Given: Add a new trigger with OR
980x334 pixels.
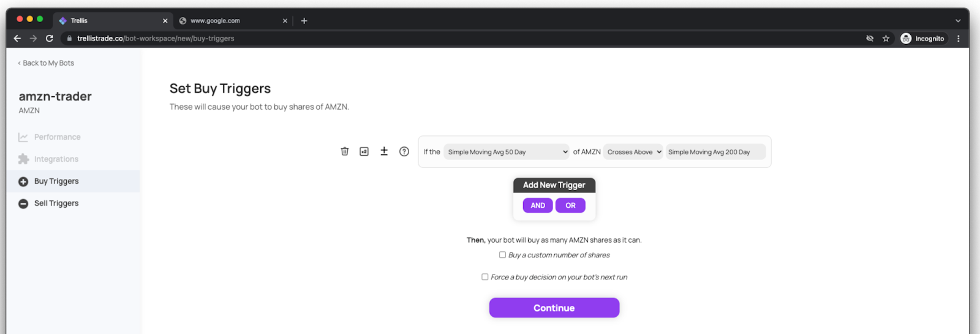Looking at the screenshot, I should 570,205.
